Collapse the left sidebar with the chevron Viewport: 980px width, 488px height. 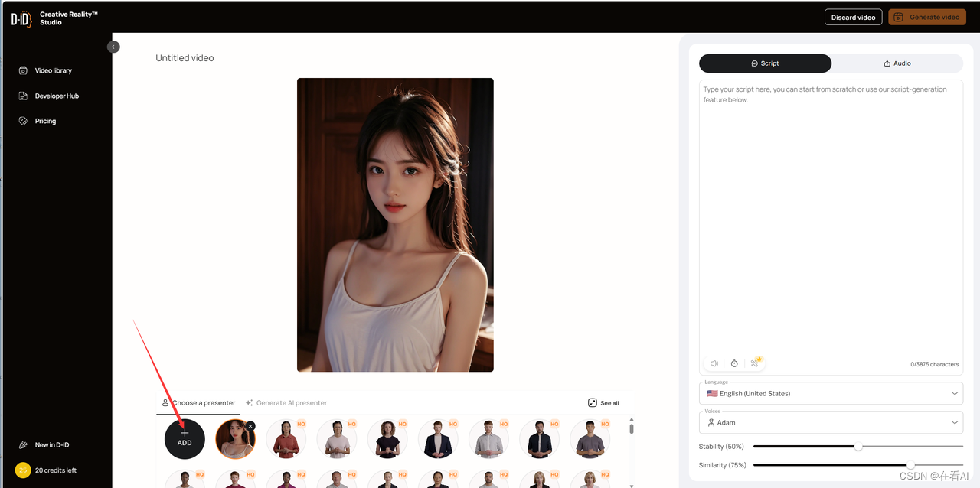coord(113,47)
